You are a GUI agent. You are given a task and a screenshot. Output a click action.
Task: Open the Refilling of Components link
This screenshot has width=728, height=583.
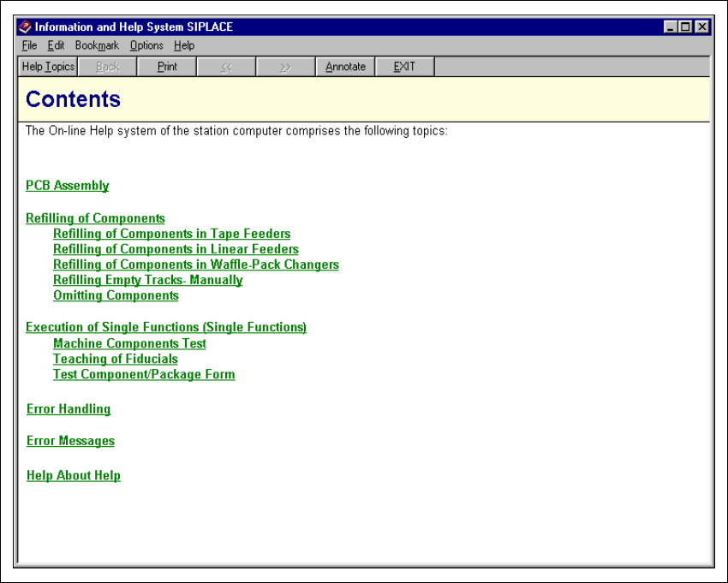95,218
